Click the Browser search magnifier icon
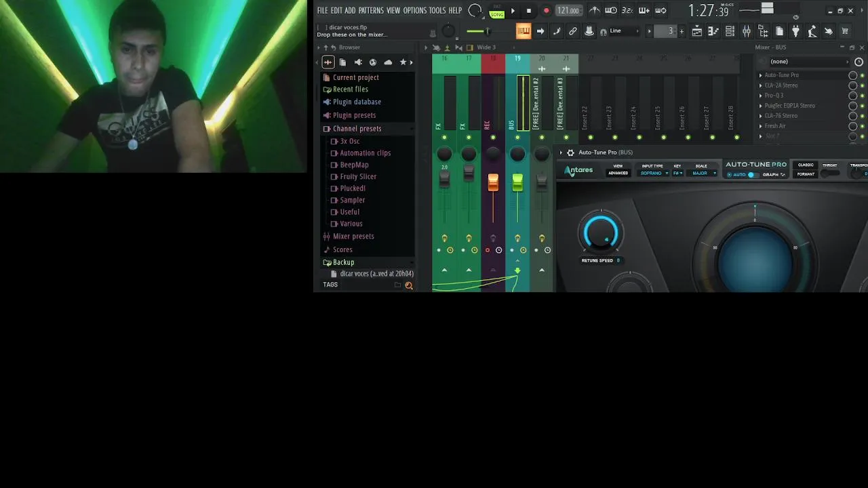868x488 pixels. pos(409,285)
